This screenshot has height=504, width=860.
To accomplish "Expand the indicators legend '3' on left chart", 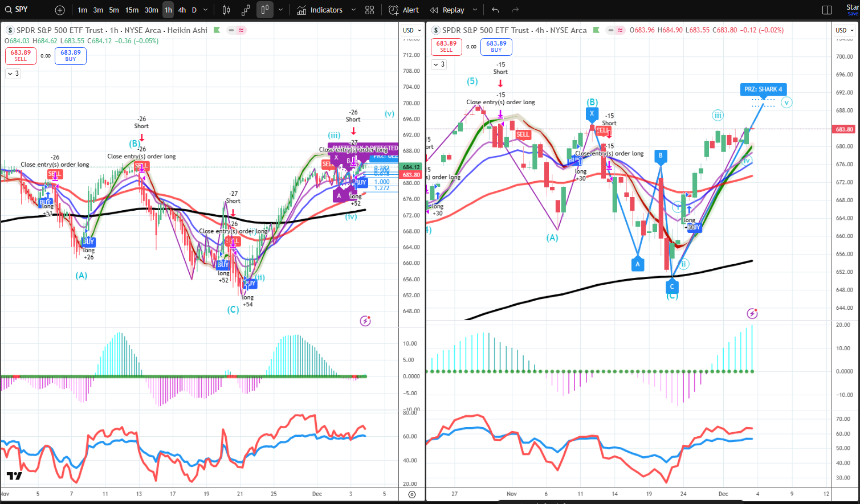I will [13, 73].
